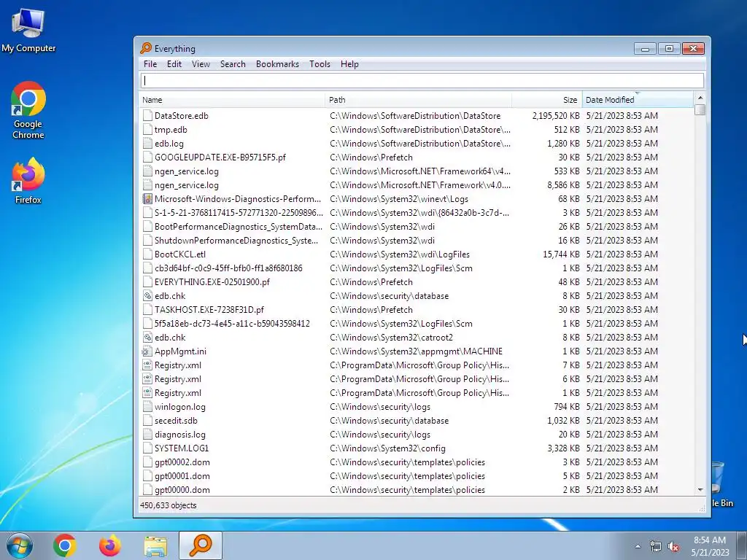Open the My Computer desktop icon
The height and width of the screenshot is (560, 747).
point(28,29)
